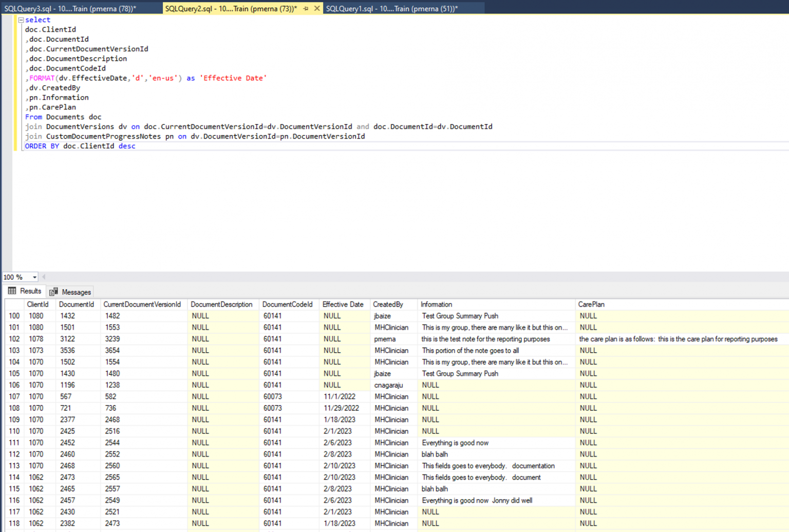
Task: Click the left tab-scroll arrow beside zoom control
Action: pos(44,277)
